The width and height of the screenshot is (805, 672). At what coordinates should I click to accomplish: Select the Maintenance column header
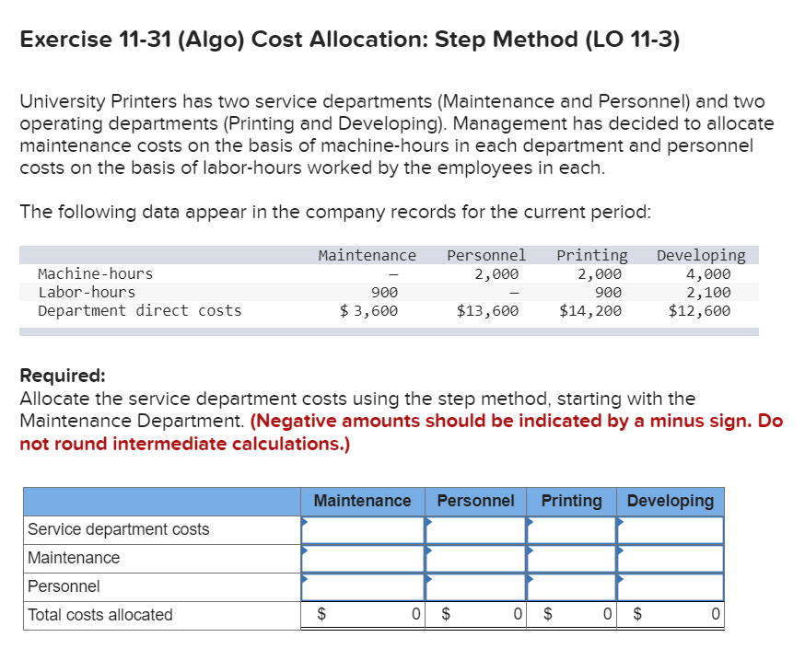(363, 501)
